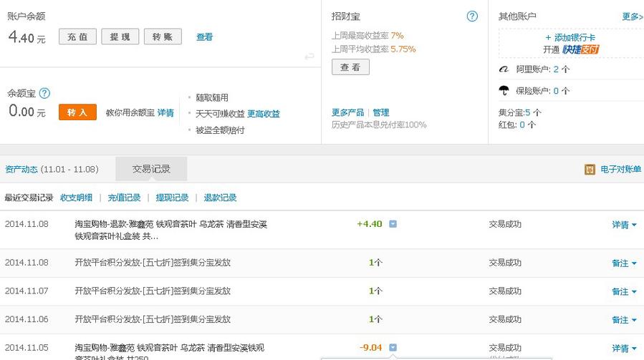Image resolution: width=644 pixels, height=360 pixels.
Task: Switch to the 资产动态 tab
Action: pyautogui.click(x=21, y=169)
